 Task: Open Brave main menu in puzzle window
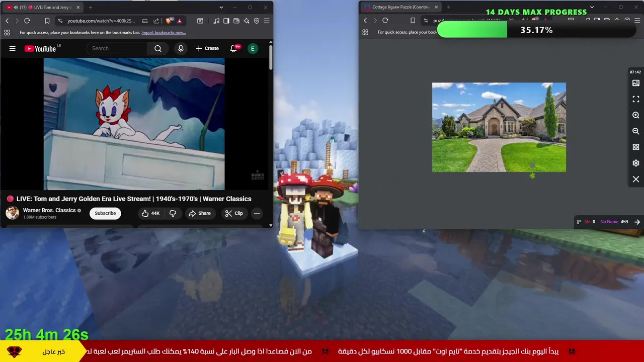click(637, 21)
